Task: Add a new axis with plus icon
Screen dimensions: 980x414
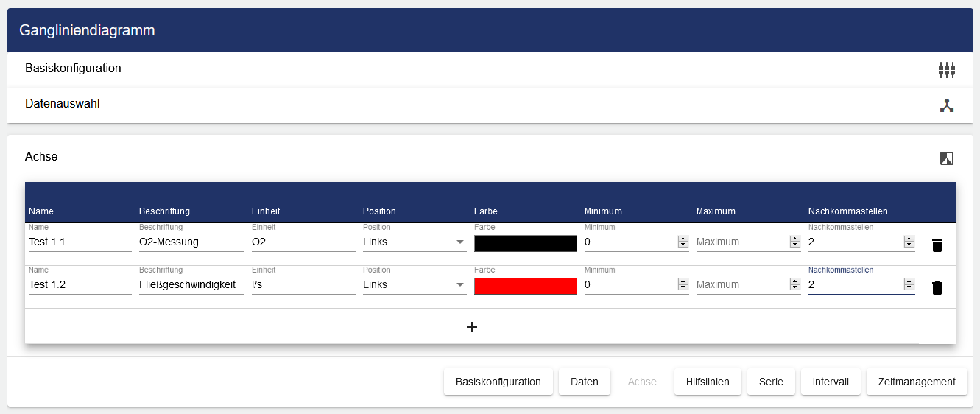Action: [472, 327]
